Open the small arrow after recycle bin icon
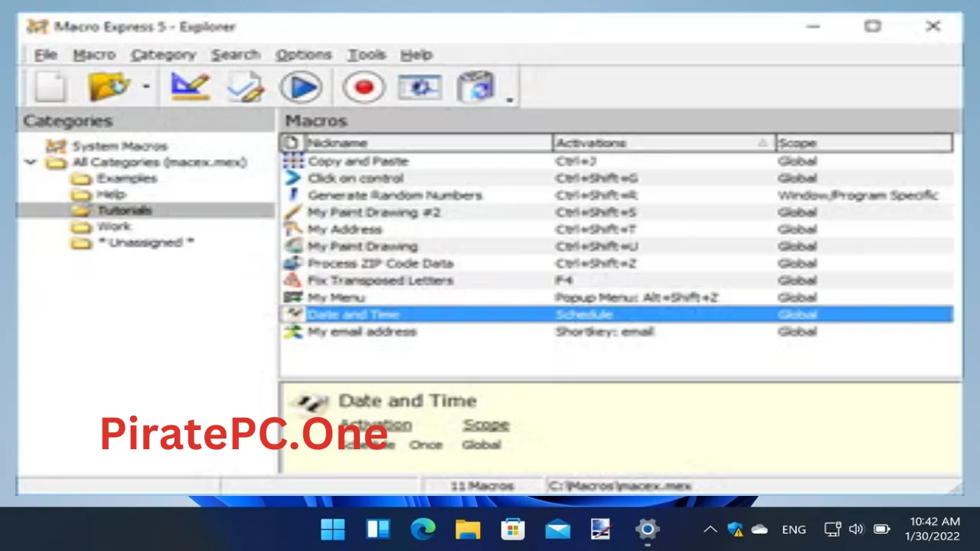The image size is (980, 551). [x=509, y=99]
